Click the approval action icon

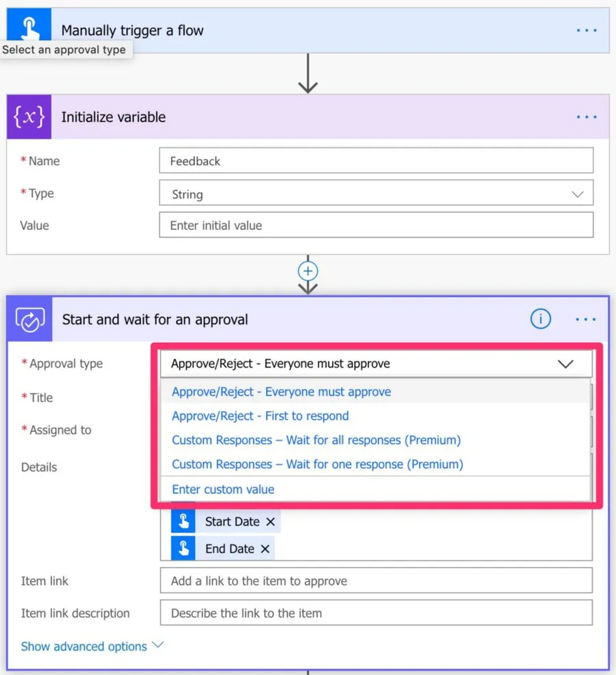click(x=30, y=320)
